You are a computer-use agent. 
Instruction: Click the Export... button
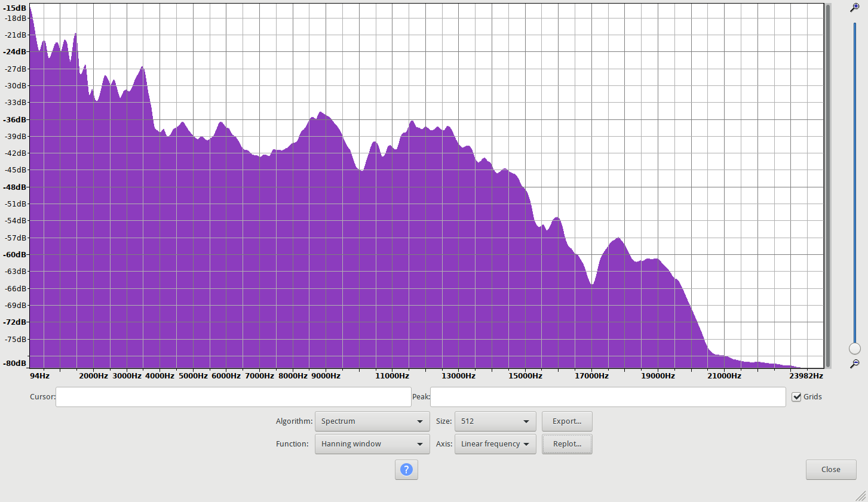point(567,421)
